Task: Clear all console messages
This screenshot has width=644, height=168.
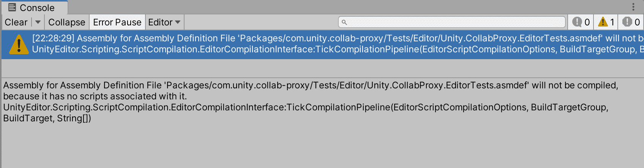Action: pyautogui.click(x=16, y=22)
